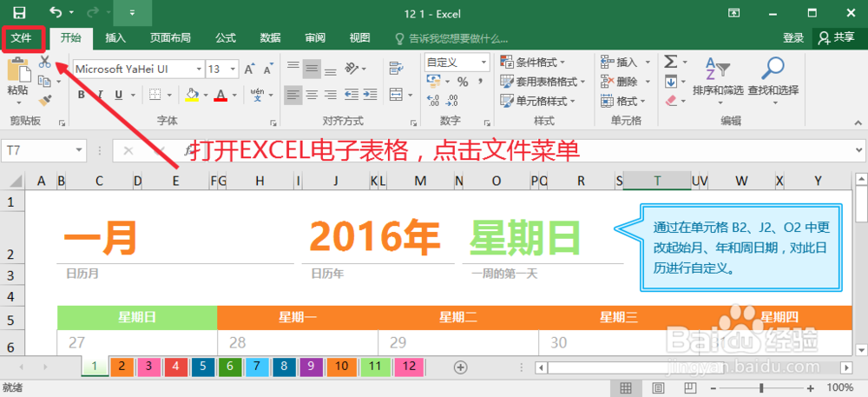
Task: Open 排序和筛选 sort and filter
Action: coord(718,80)
